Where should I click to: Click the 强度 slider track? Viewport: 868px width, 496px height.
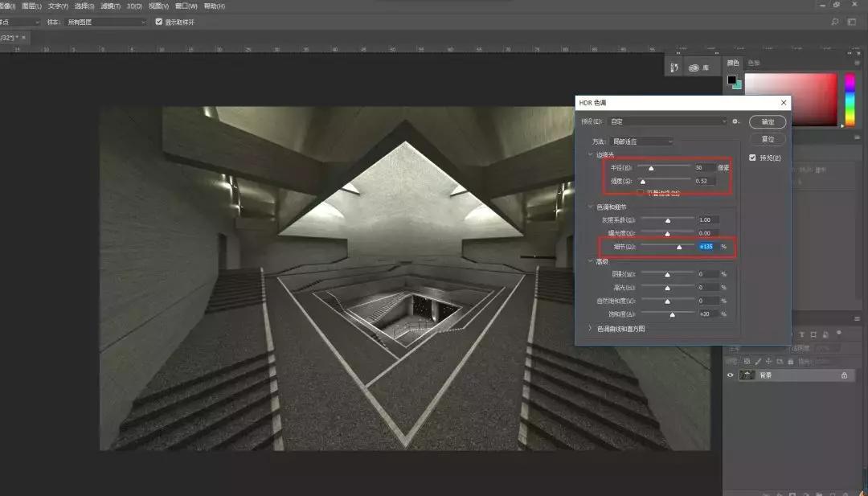pyautogui.click(x=665, y=179)
